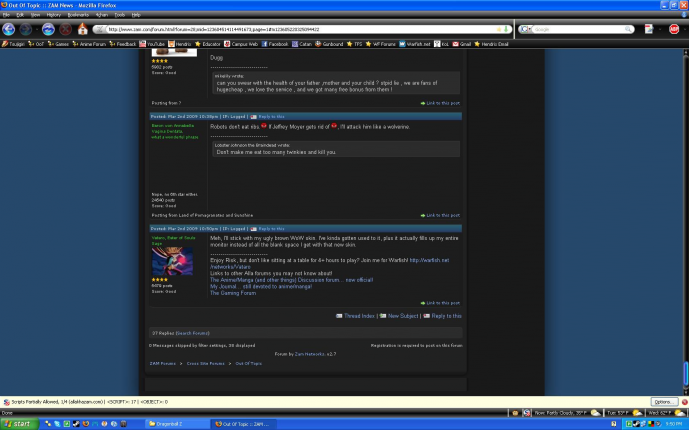Open the search engine selector dropdown

click(526, 29)
